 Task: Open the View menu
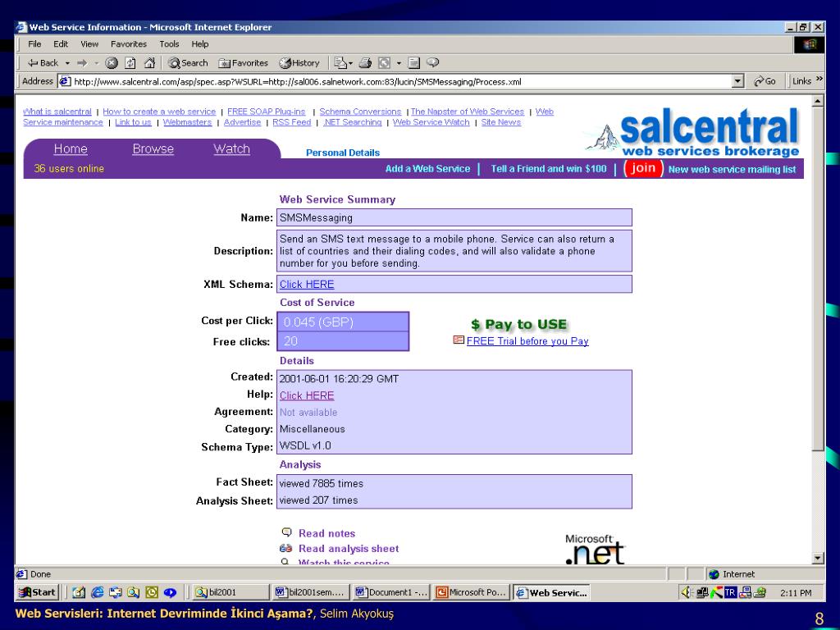click(x=89, y=44)
